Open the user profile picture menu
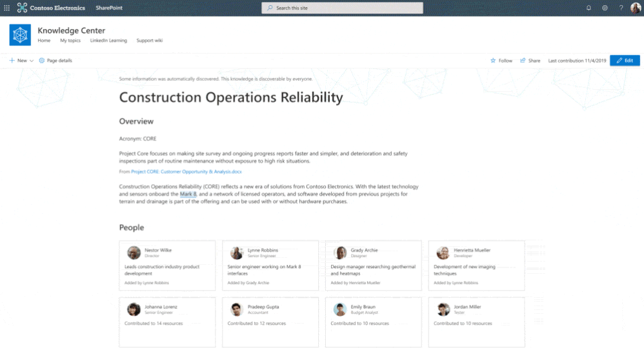The height and width of the screenshot is (363, 644). (636, 8)
